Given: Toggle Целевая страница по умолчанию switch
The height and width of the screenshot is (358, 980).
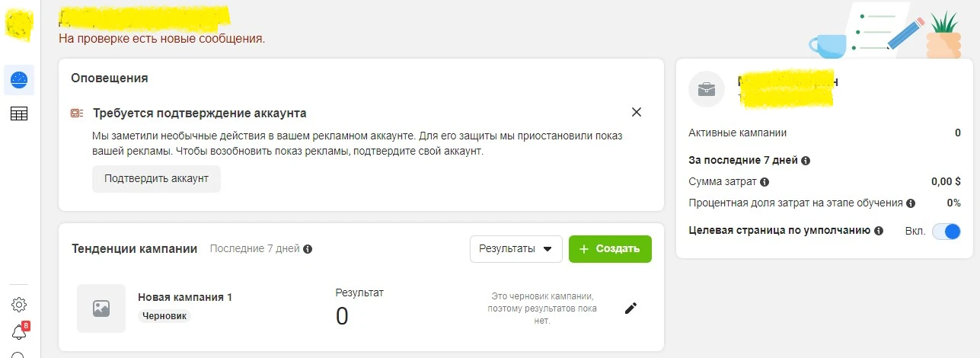Looking at the screenshot, I should pos(946,231).
